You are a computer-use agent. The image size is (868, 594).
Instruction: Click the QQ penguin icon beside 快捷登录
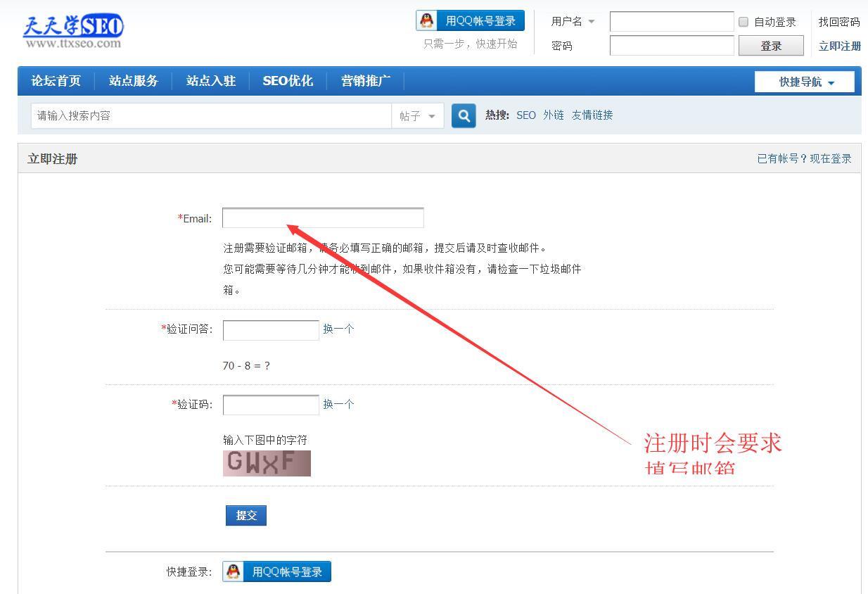[233, 571]
